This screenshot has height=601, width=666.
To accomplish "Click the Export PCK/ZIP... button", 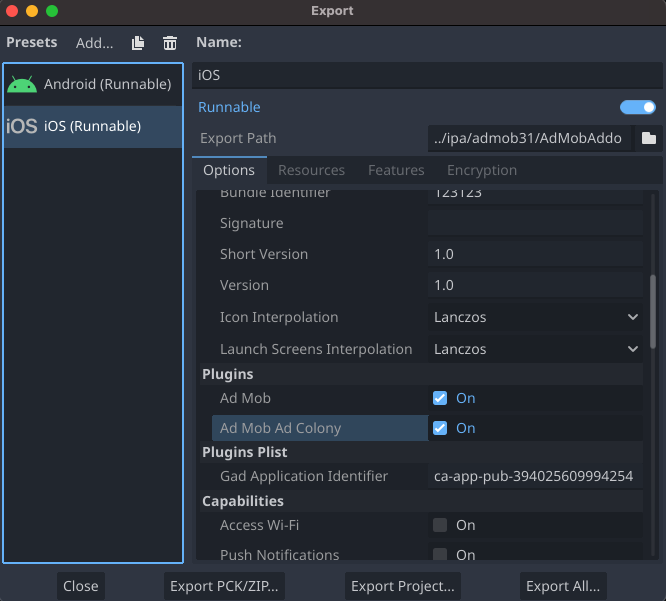I will point(224,586).
